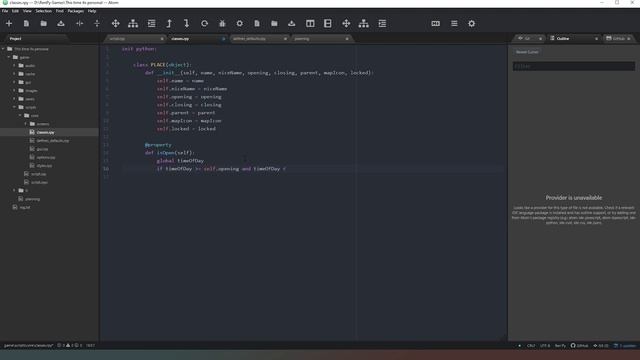
Task: Click the 'Provider is unavailable' heading
Action: [x=573, y=198]
